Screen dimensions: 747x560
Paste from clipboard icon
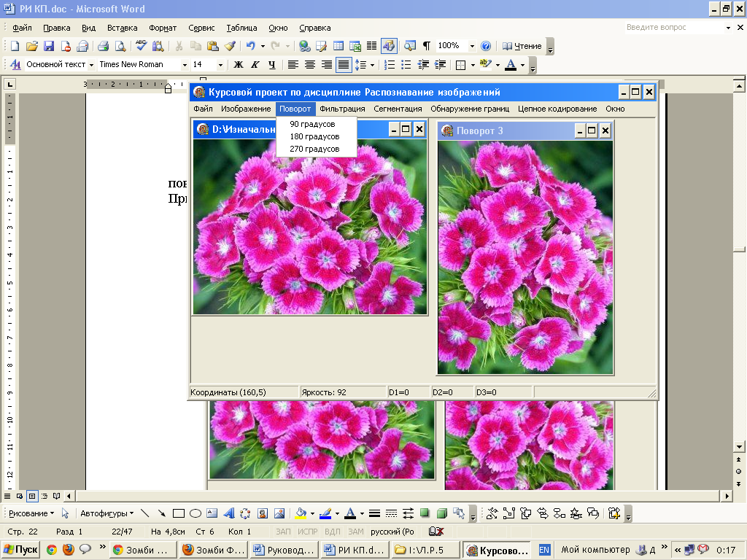(x=212, y=46)
